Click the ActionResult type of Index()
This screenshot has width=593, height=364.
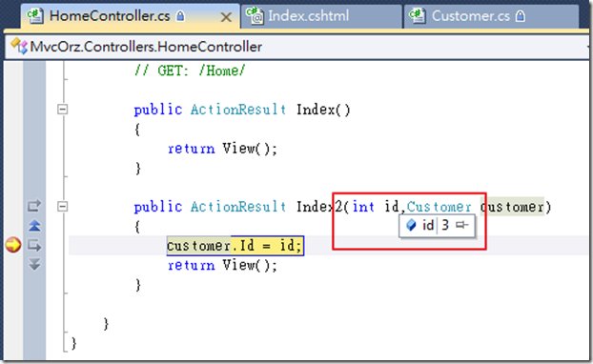[x=238, y=110]
